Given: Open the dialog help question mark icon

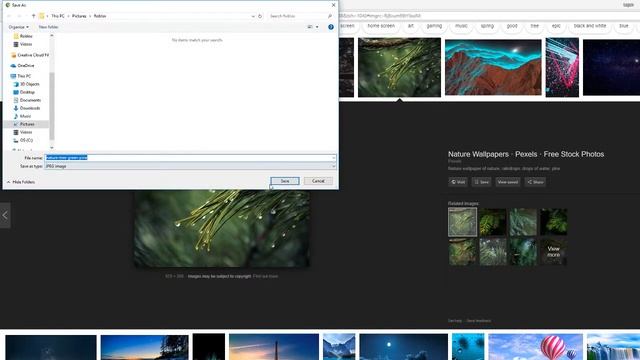Looking at the screenshot, I should click(x=331, y=27).
